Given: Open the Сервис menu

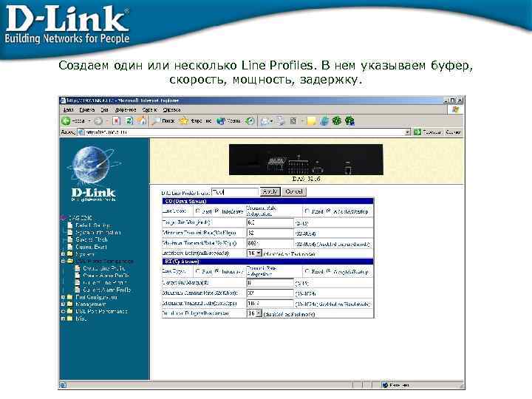Looking at the screenshot, I should point(149,109).
